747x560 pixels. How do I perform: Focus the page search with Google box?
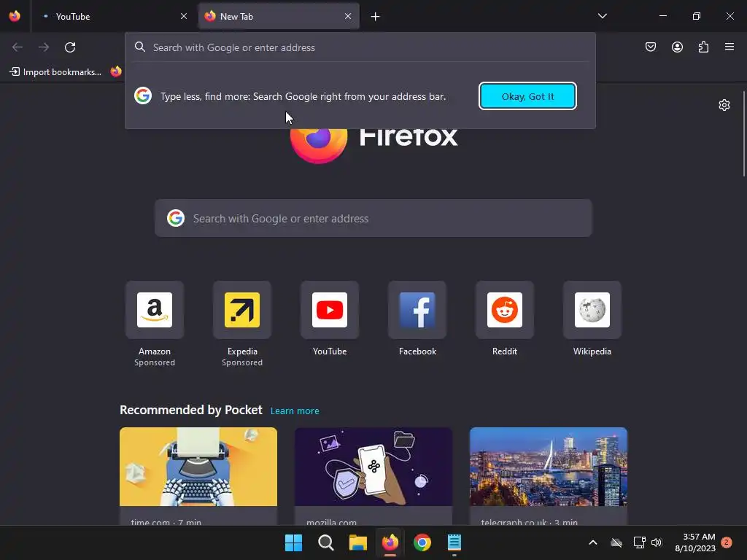tap(373, 218)
